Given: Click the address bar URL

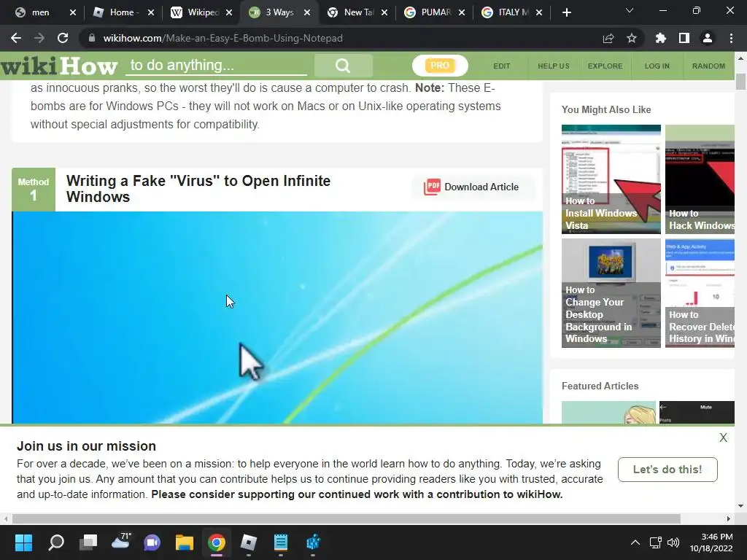Looking at the screenshot, I should tap(223, 38).
